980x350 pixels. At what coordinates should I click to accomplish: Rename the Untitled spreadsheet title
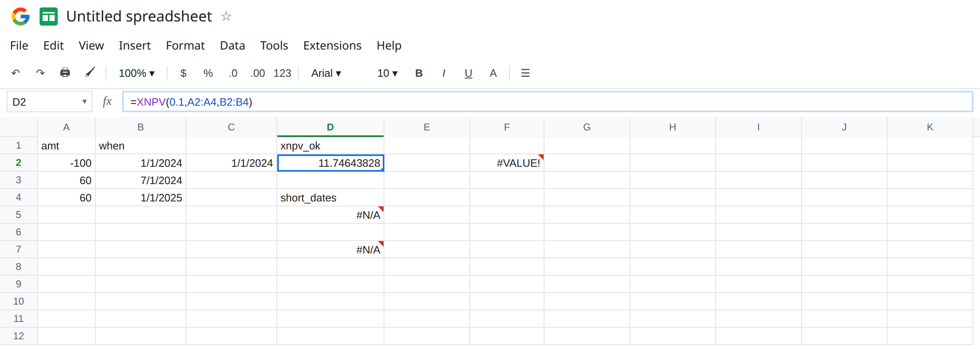coord(139,17)
